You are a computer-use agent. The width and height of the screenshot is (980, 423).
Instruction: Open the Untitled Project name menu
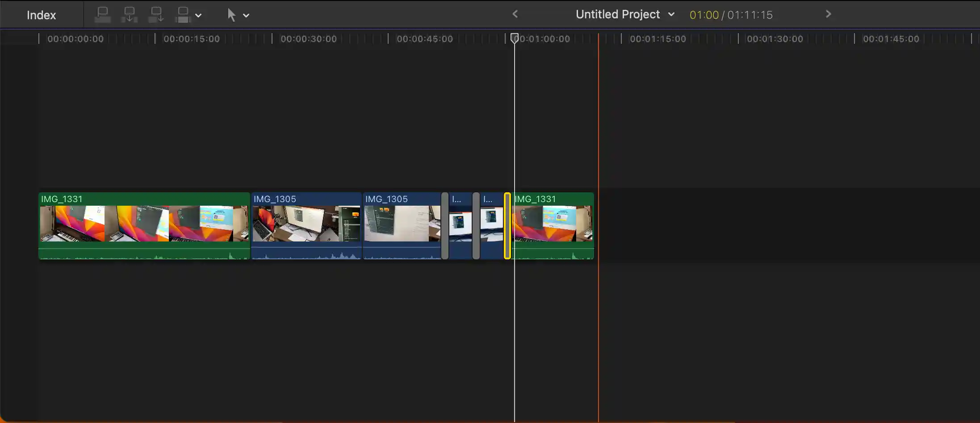[x=624, y=14]
